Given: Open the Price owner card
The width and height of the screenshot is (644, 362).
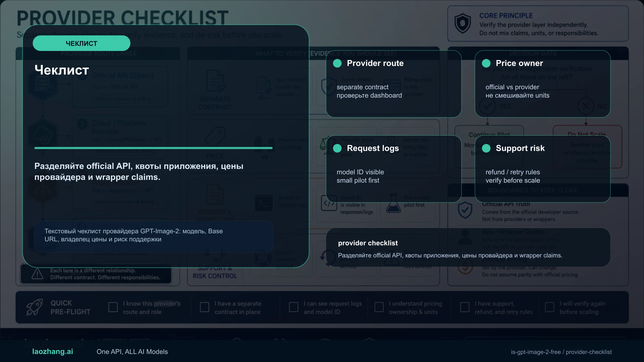Looking at the screenshot, I should pyautogui.click(x=543, y=84).
